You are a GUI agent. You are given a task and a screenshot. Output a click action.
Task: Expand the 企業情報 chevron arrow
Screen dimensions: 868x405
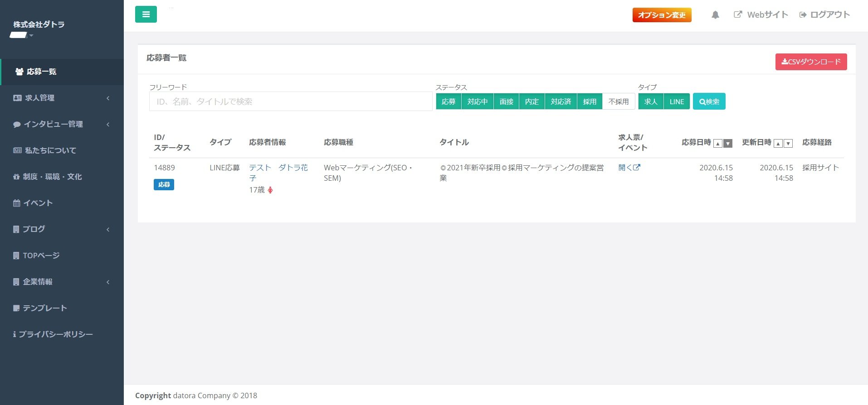point(108,282)
